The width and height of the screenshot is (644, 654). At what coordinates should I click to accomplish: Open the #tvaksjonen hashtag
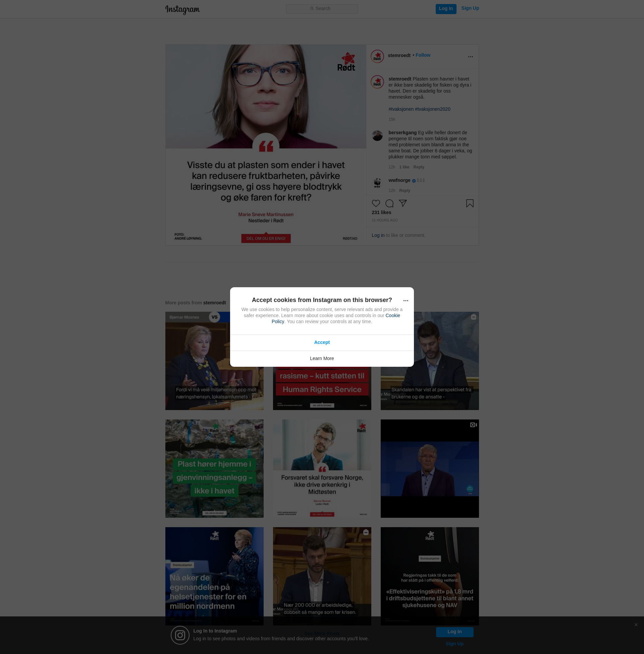tap(401, 109)
